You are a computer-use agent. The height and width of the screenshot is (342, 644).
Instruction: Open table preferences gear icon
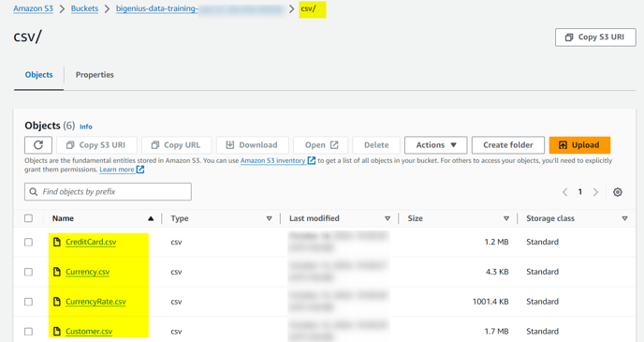coord(617,192)
